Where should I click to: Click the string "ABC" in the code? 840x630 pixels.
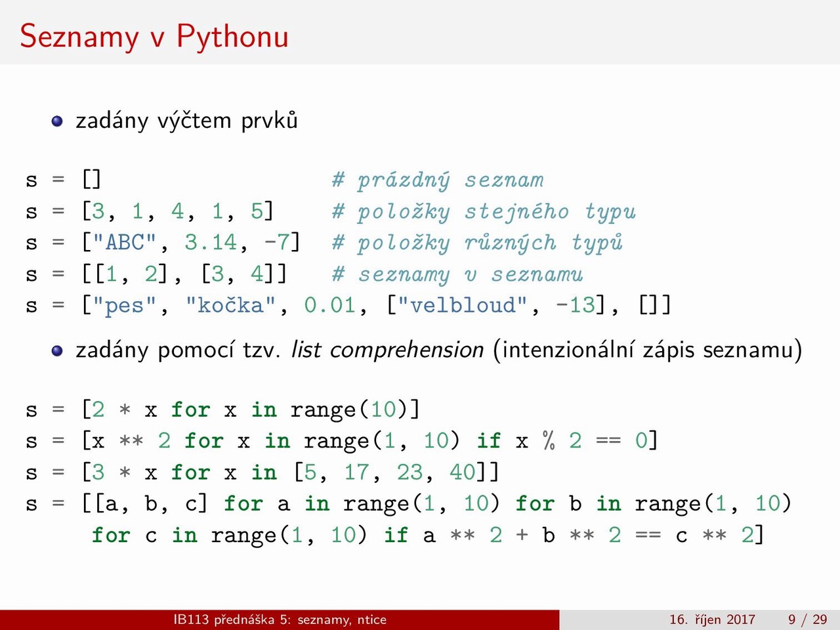(x=125, y=243)
